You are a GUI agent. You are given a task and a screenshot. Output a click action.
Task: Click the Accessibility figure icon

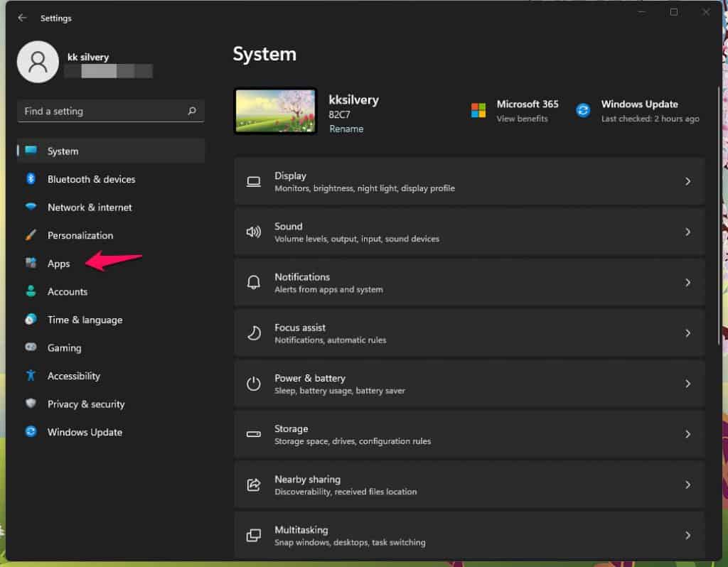click(31, 376)
